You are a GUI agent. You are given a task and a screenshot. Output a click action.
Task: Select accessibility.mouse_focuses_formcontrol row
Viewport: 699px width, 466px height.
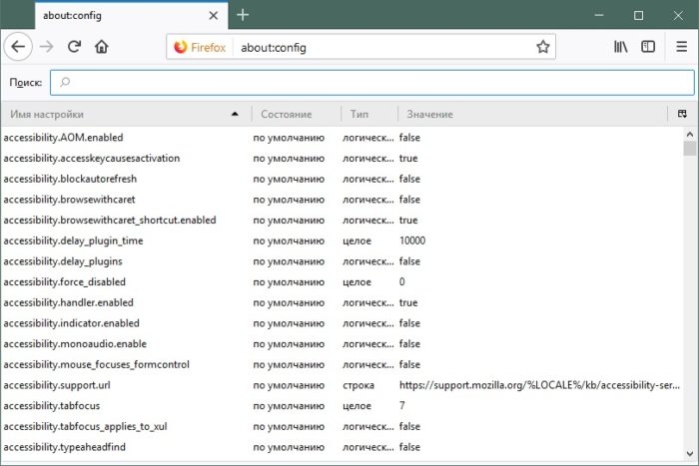(341, 364)
